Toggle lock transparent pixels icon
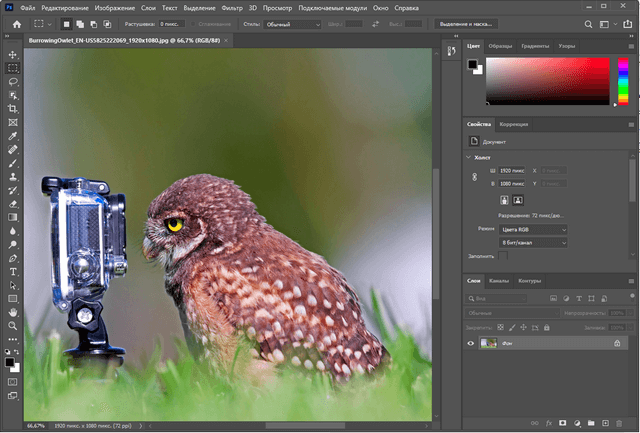Image resolution: width=640 pixels, height=433 pixels. (x=501, y=327)
